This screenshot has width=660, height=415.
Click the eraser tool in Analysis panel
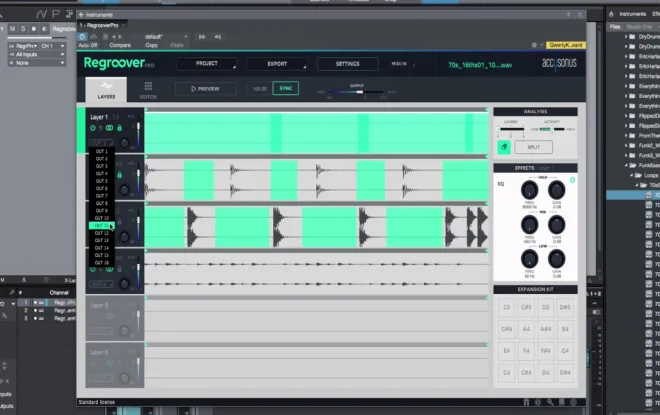coord(504,147)
